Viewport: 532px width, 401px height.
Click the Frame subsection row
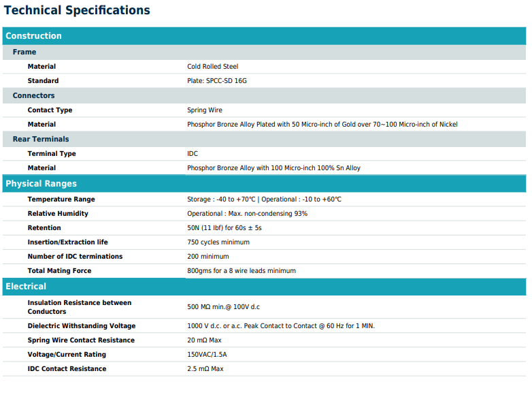(x=24, y=52)
